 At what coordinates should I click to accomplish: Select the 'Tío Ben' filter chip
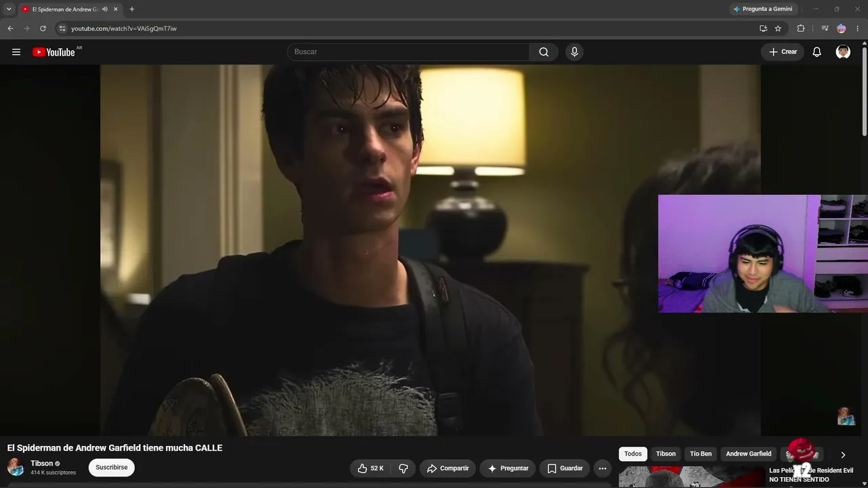tap(701, 454)
